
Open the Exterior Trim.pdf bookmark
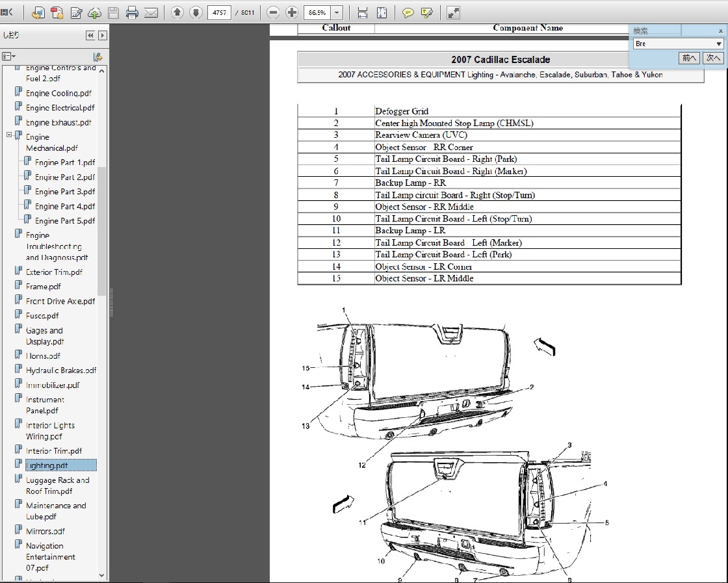pos(54,272)
